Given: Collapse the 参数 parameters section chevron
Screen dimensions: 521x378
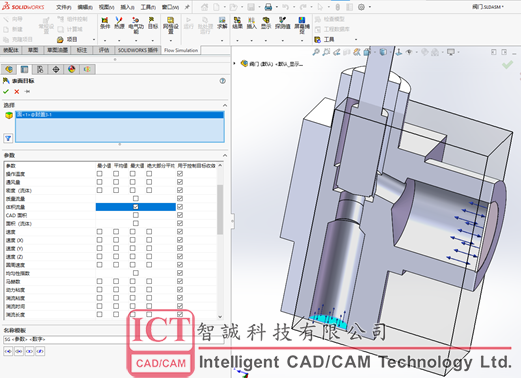Looking at the screenshot, I should [x=225, y=155].
